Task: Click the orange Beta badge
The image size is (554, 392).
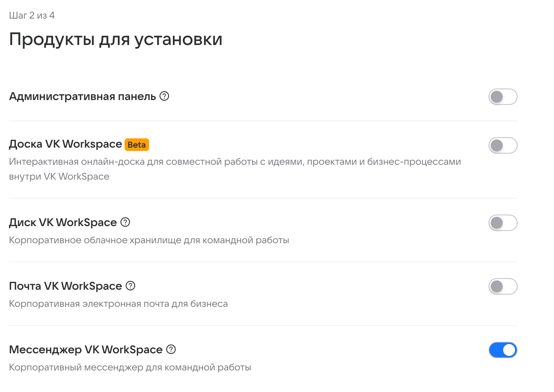Action: pos(137,145)
